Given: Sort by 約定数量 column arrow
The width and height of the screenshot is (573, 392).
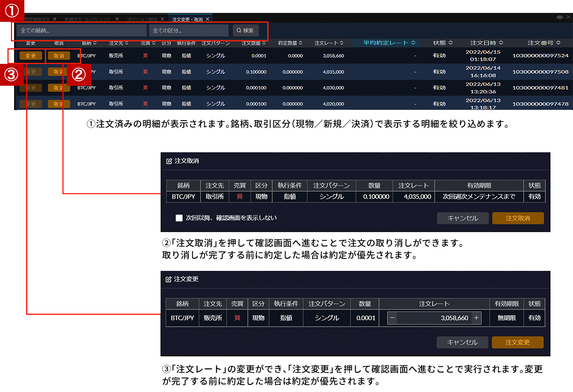Looking at the screenshot, I should (301, 43).
